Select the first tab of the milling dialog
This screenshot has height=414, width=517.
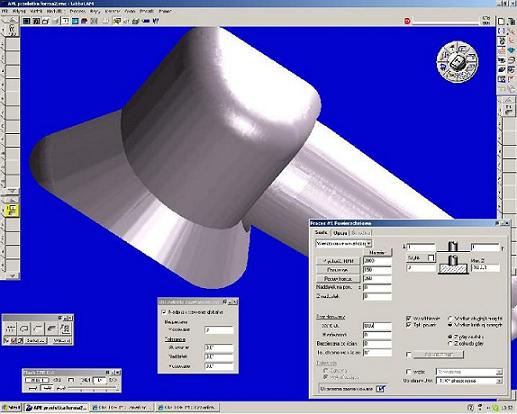click(321, 232)
